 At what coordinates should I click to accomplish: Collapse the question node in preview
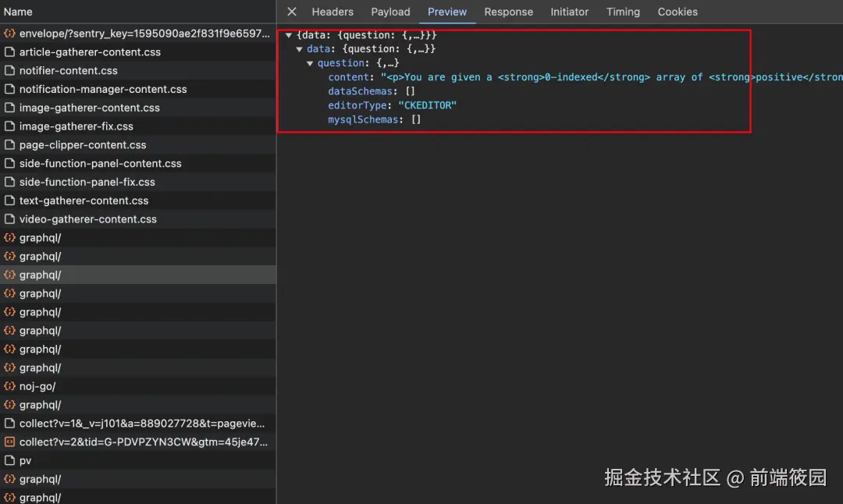pos(310,63)
